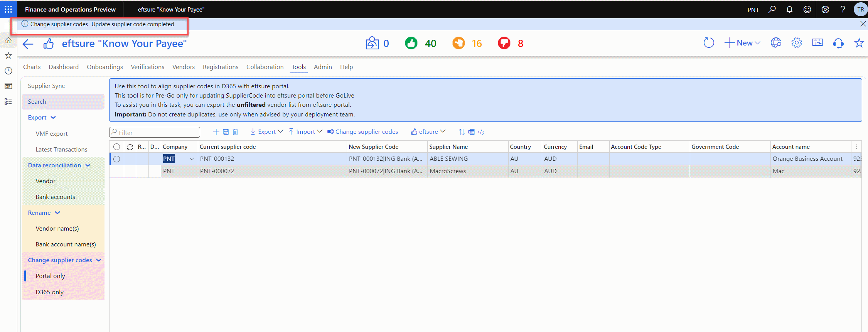Click the PNT-000072 current supplier code cell

click(272, 171)
